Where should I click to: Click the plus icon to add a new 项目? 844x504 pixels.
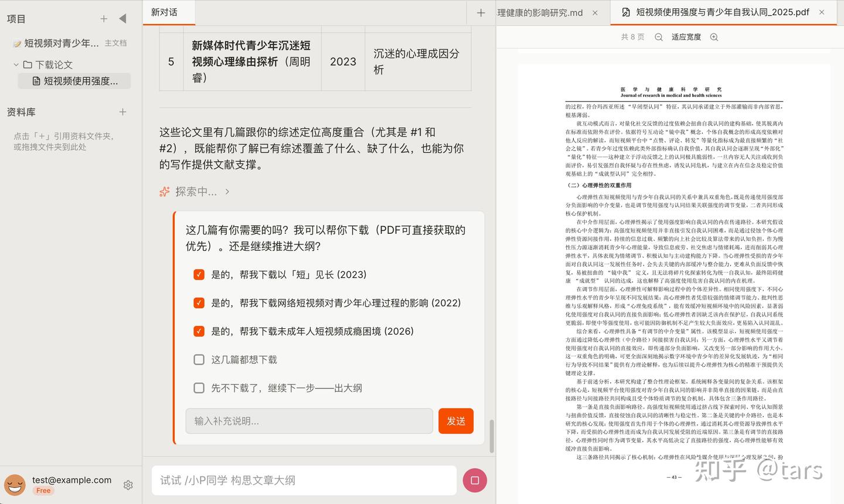(104, 18)
